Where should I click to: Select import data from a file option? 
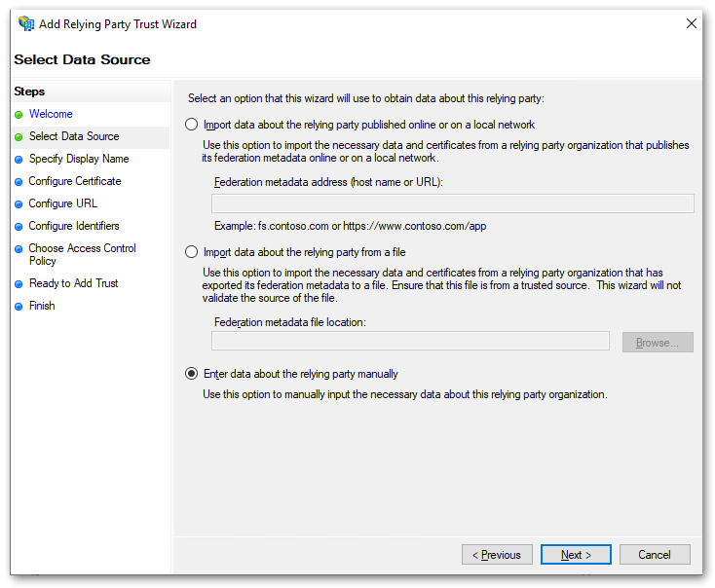coord(192,252)
